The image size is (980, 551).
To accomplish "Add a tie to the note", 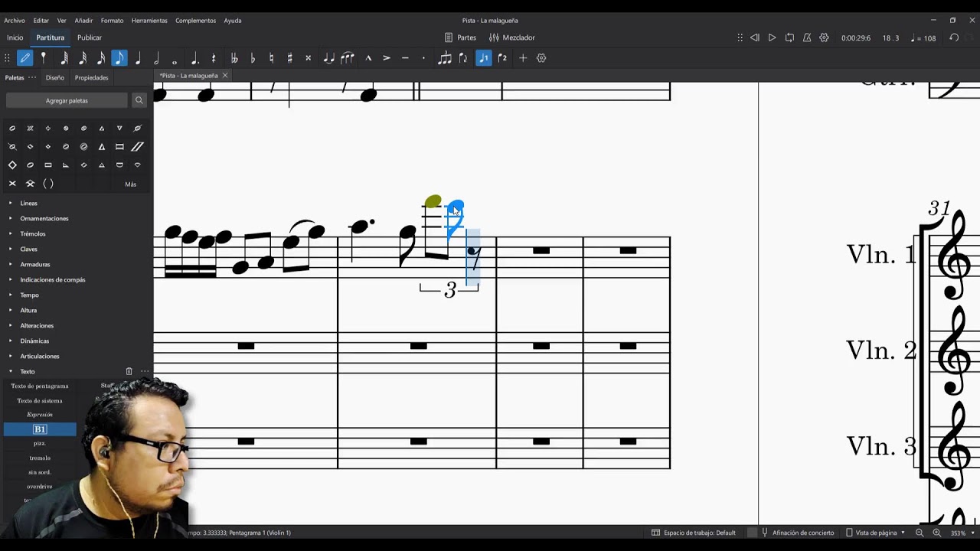I will point(328,58).
